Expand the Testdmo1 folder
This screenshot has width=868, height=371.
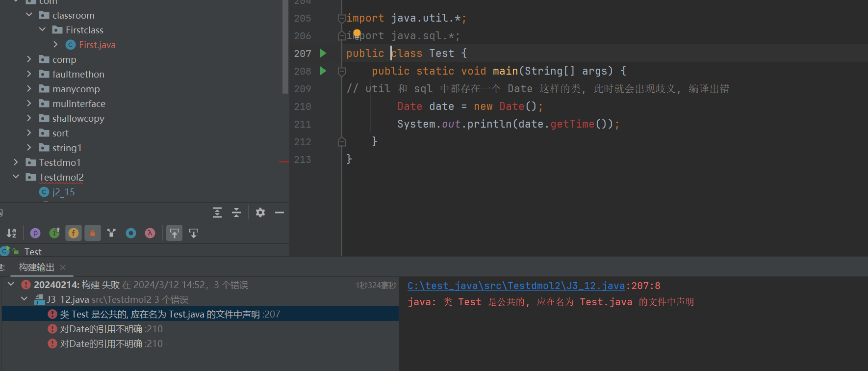[16, 162]
